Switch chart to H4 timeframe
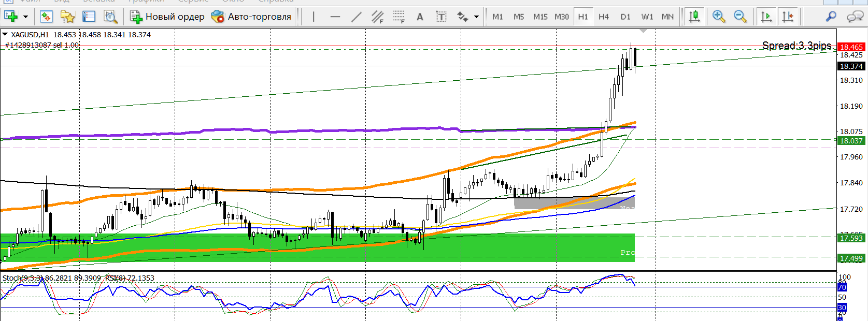This screenshot has height=321, width=868. [x=604, y=17]
